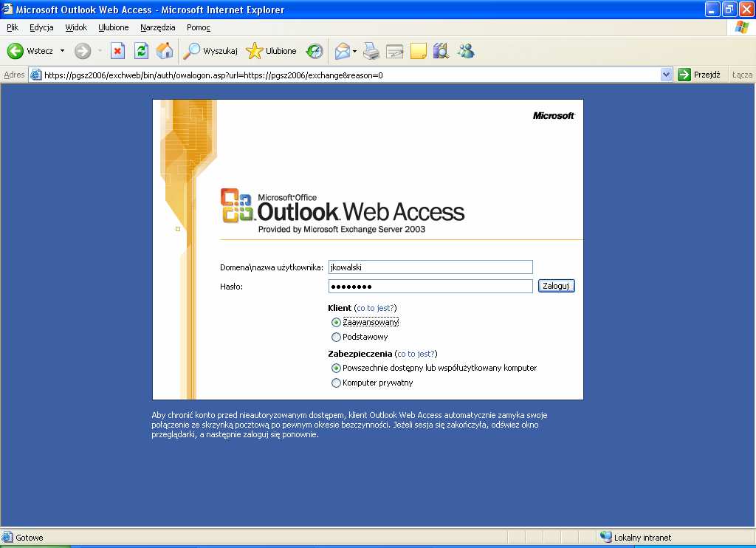Click the Łącza links bar label

pyautogui.click(x=742, y=75)
